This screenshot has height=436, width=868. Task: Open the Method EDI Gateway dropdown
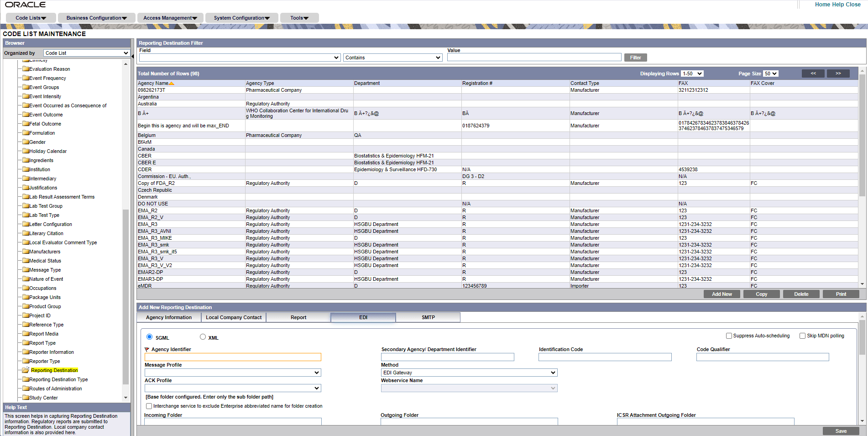click(469, 373)
